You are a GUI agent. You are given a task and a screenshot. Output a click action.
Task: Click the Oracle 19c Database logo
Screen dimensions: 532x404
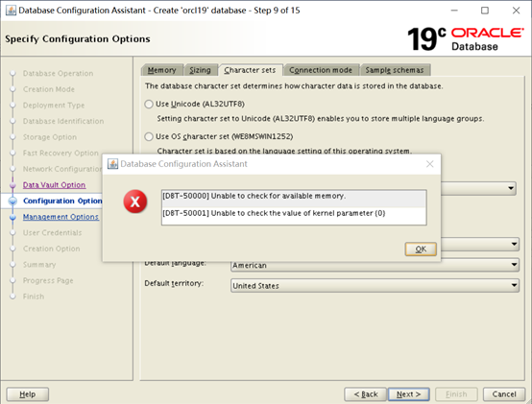click(x=466, y=39)
